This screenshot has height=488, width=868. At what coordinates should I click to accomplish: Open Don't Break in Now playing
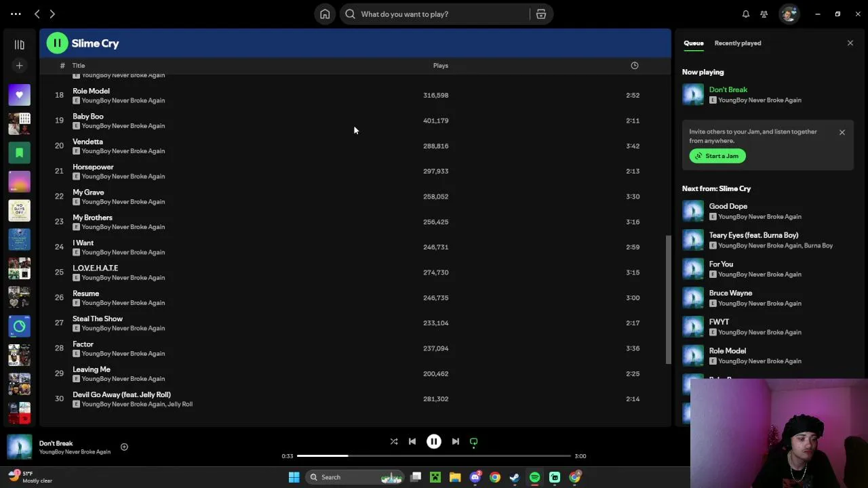(x=728, y=89)
